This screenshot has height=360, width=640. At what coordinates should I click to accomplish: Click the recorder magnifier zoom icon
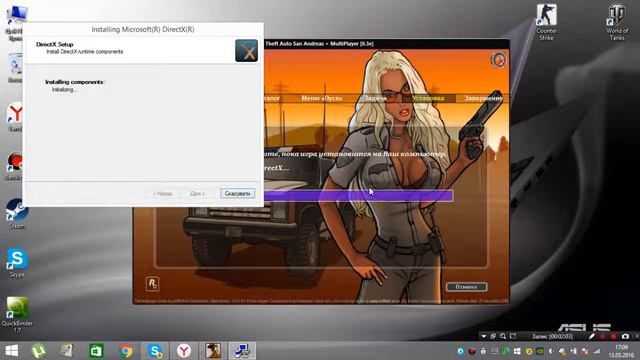click(503, 336)
